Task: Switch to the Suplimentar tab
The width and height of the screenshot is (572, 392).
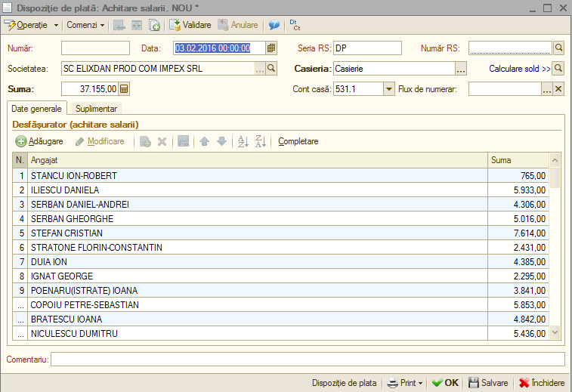Action: 96,109
